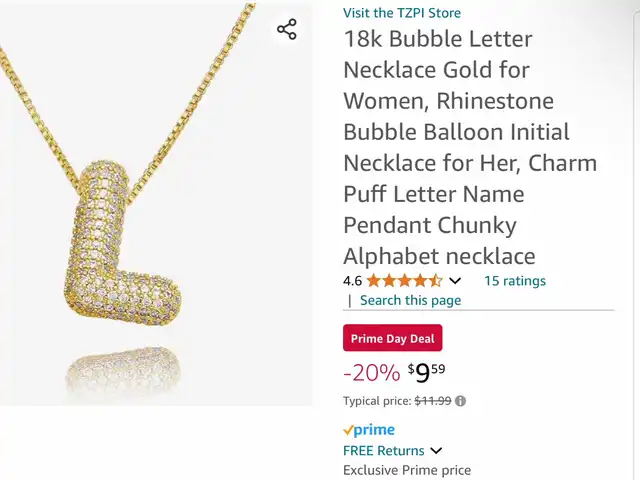Click the struck-through $11.99 price
Image resolution: width=640 pixels, height=480 pixels.
coord(433,401)
